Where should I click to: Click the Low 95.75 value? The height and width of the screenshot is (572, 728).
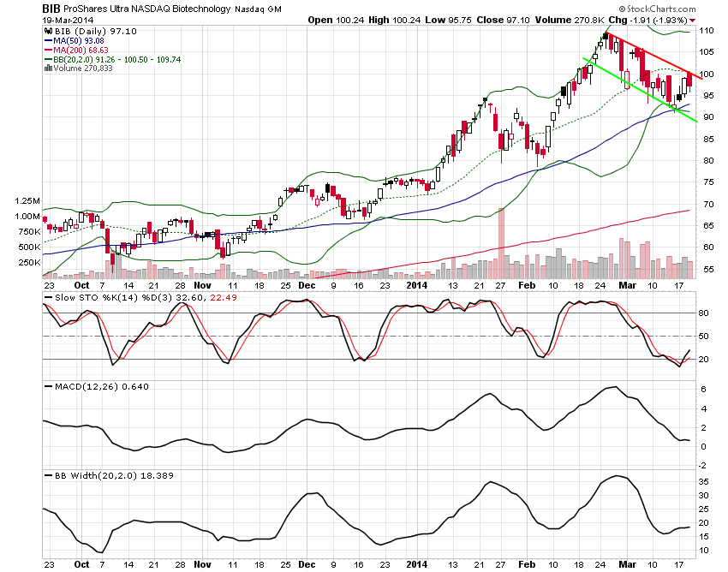pyautogui.click(x=448, y=20)
